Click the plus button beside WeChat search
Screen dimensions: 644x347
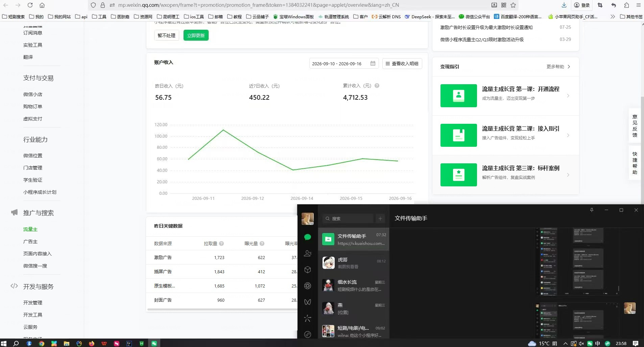click(380, 218)
